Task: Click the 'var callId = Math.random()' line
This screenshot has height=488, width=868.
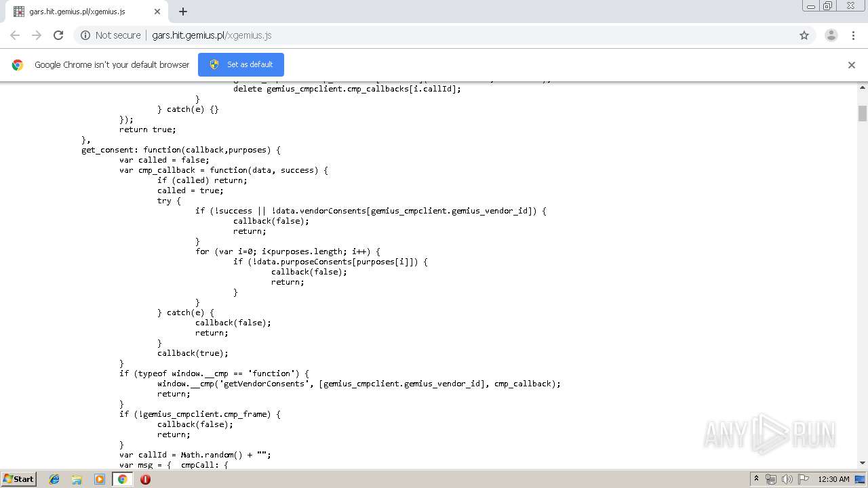Action: point(195,455)
